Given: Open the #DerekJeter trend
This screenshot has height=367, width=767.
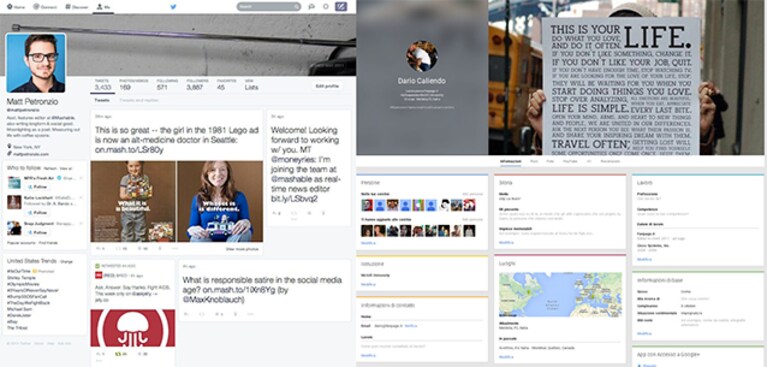Looking at the screenshot, I should (x=18, y=315).
